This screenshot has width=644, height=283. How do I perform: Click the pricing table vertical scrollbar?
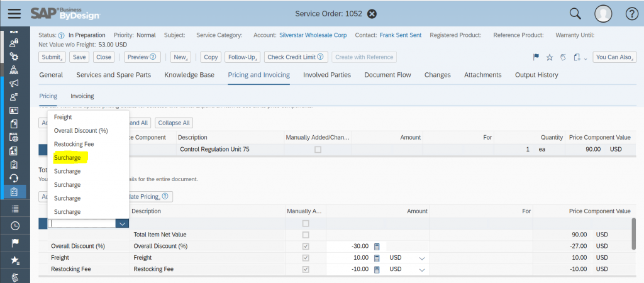pos(634,233)
